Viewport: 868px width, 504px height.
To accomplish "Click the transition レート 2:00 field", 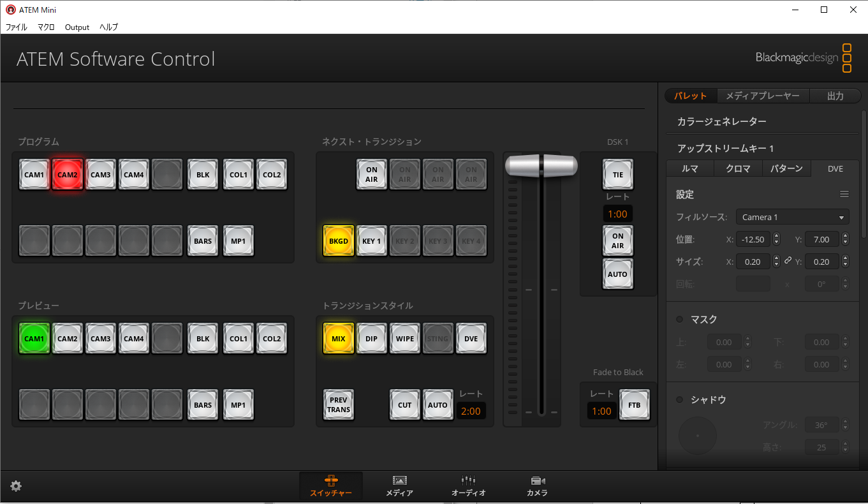I will pos(471,411).
